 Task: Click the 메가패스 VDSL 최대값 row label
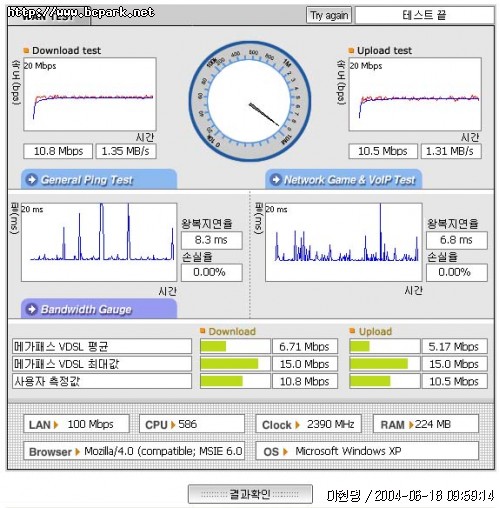[102, 364]
